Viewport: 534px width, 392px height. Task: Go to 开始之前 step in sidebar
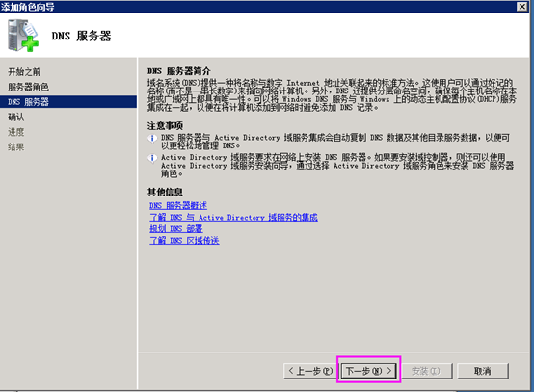coord(24,72)
